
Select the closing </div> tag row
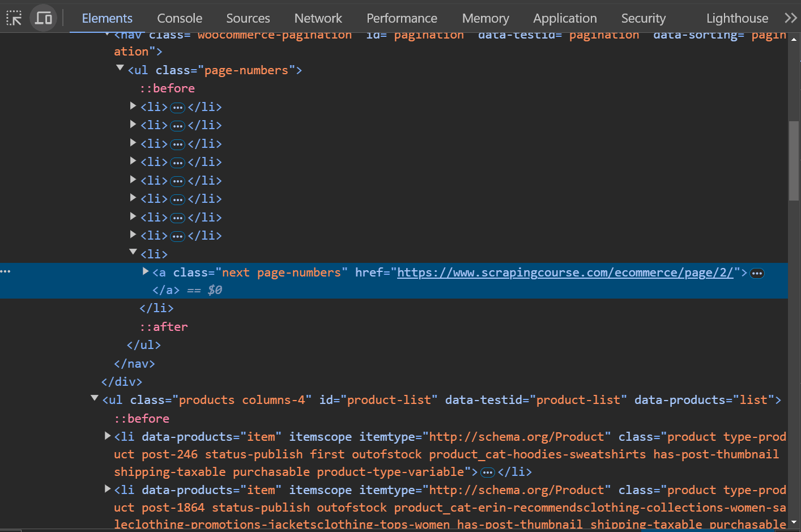coord(122,382)
